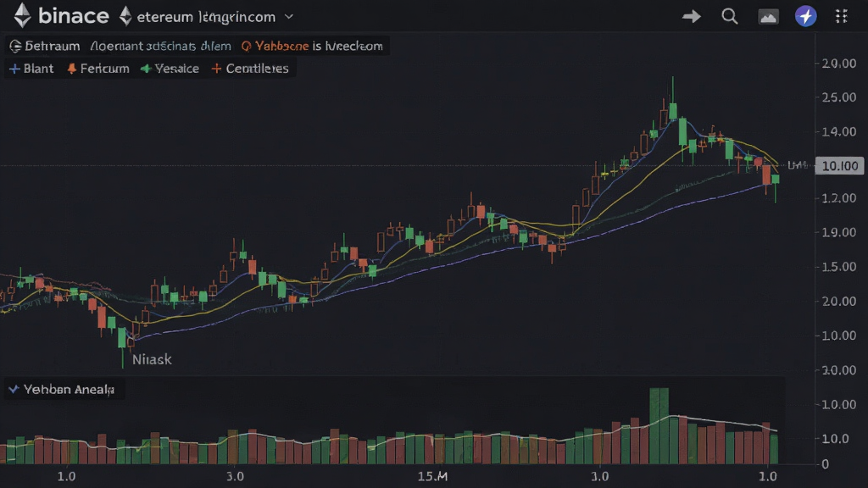Click the Niiask label on the chart
Image resolution: width=868 pixels, height=488 pixels.
(x=153, y=359)
